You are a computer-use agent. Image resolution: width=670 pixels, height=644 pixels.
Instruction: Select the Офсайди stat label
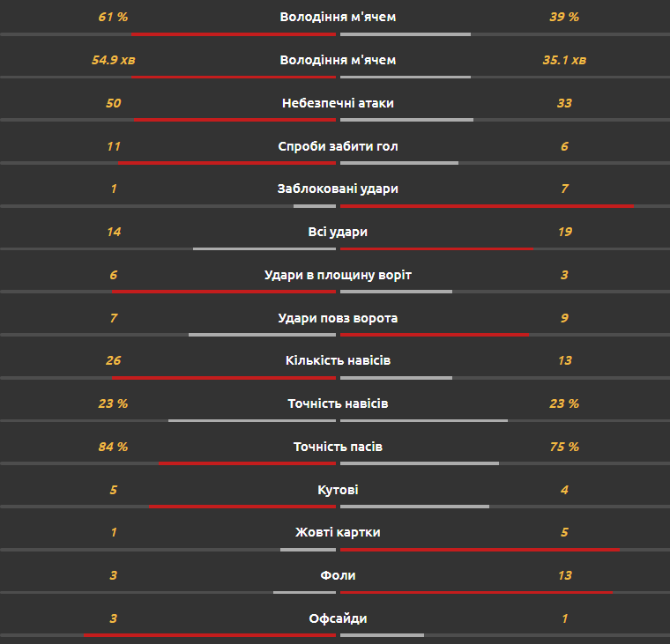[x=338, y=618]
